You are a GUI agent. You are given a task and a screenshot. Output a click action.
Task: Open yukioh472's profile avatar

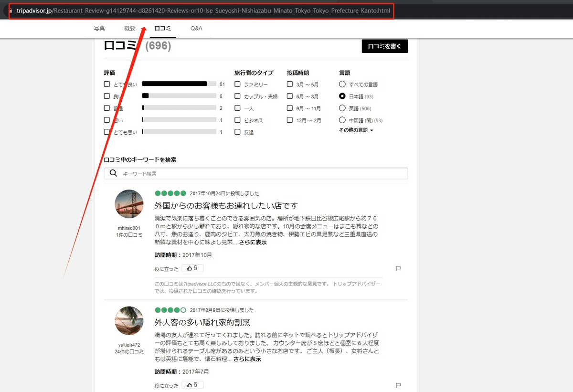point(129,321)
